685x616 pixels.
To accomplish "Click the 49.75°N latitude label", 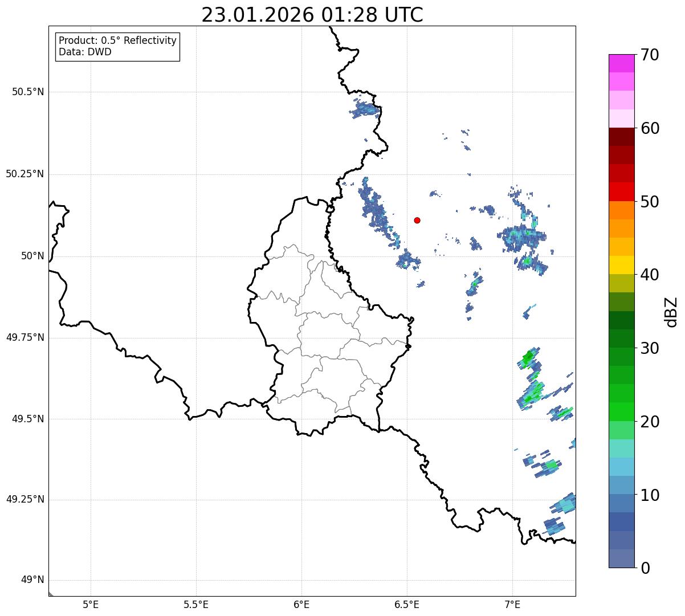I will (x=25, y=337).
